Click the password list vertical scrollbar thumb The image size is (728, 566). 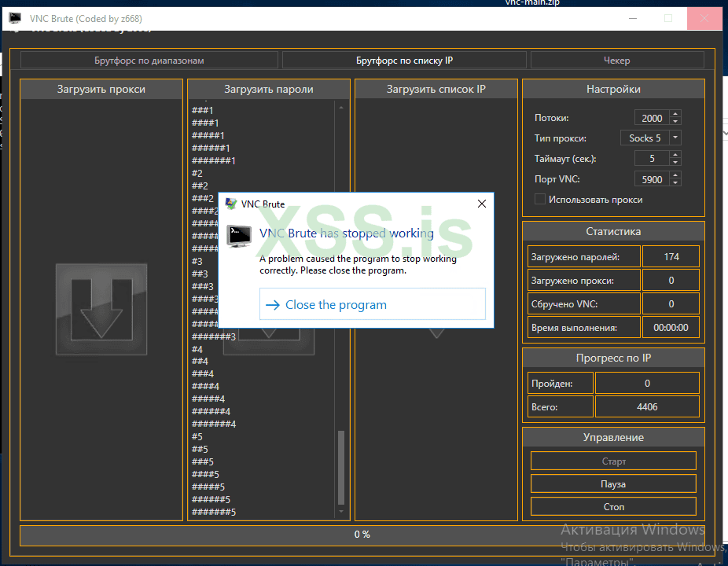click(340, 468)
